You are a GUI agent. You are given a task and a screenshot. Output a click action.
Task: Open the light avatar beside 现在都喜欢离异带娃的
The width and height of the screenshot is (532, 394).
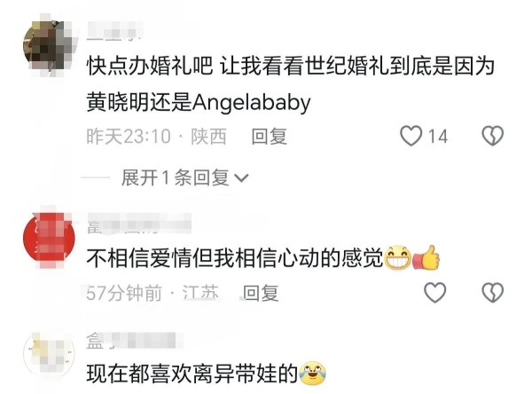49,352
